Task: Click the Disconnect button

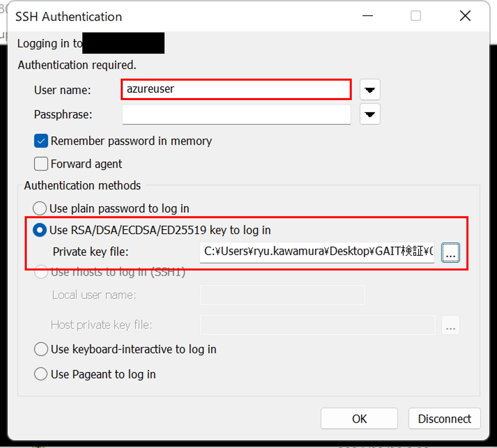Action: tap(444, 418)
